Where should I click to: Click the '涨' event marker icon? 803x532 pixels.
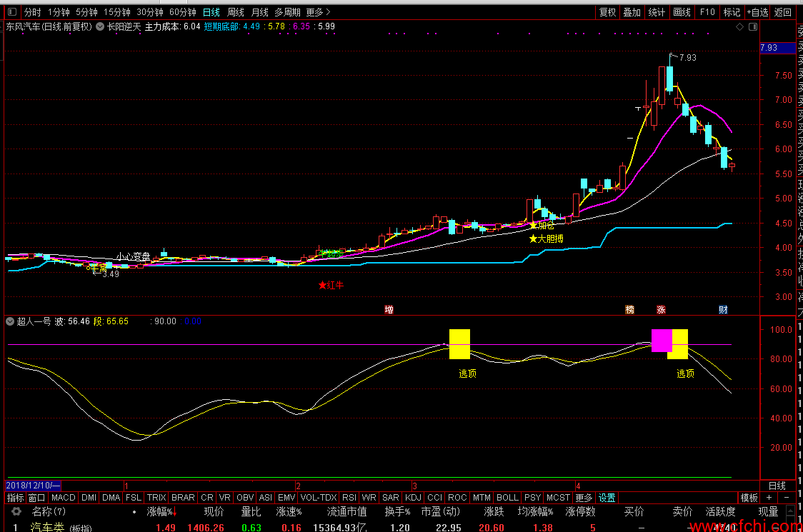point(661,310)
